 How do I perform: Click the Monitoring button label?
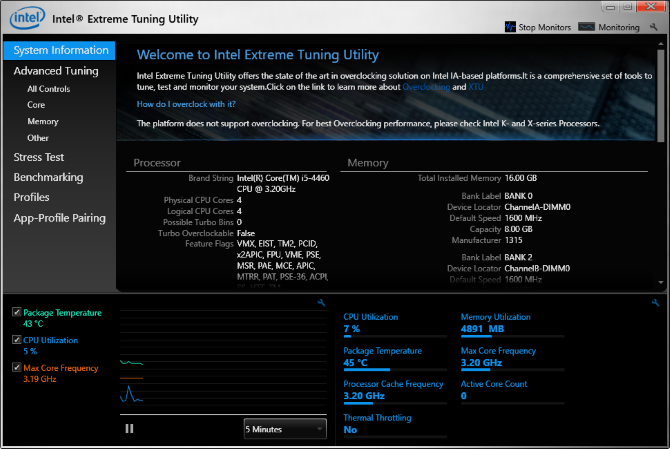[x=619, y=27]
